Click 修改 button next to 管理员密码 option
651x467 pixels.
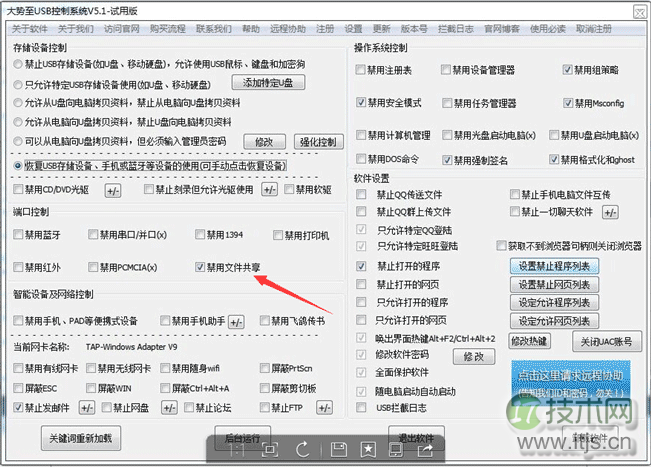point(264,142)
